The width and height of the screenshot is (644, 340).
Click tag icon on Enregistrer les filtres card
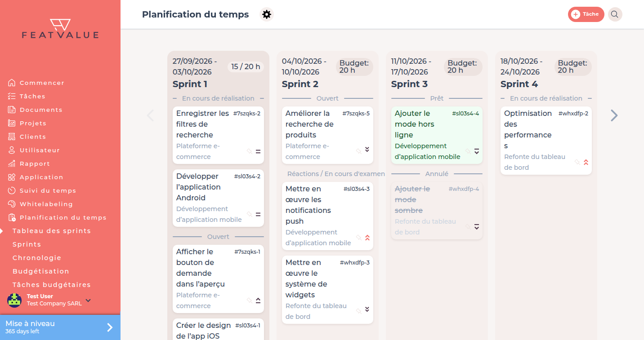[250, 151]
